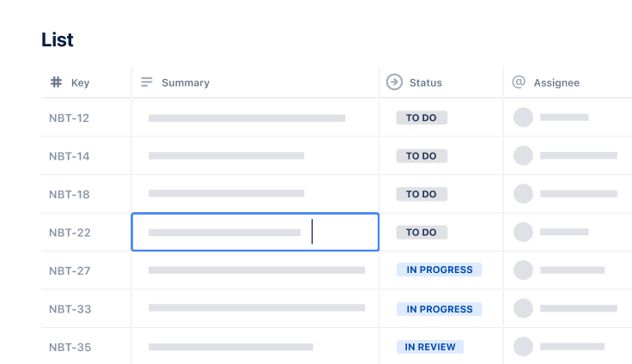
Task: Sort by the Key column header
Action: click(x=80, y=83)
